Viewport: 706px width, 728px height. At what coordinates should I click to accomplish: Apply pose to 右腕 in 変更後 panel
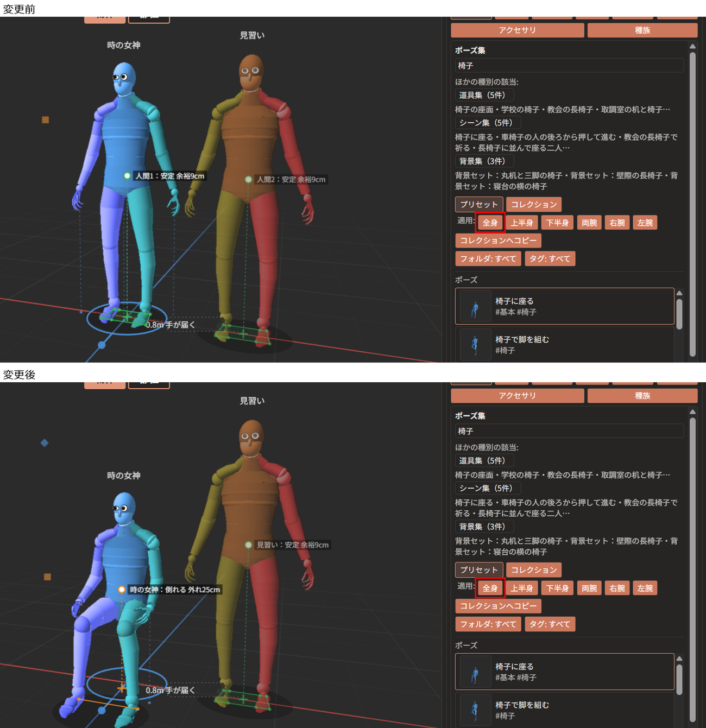[x=617, y=588]
